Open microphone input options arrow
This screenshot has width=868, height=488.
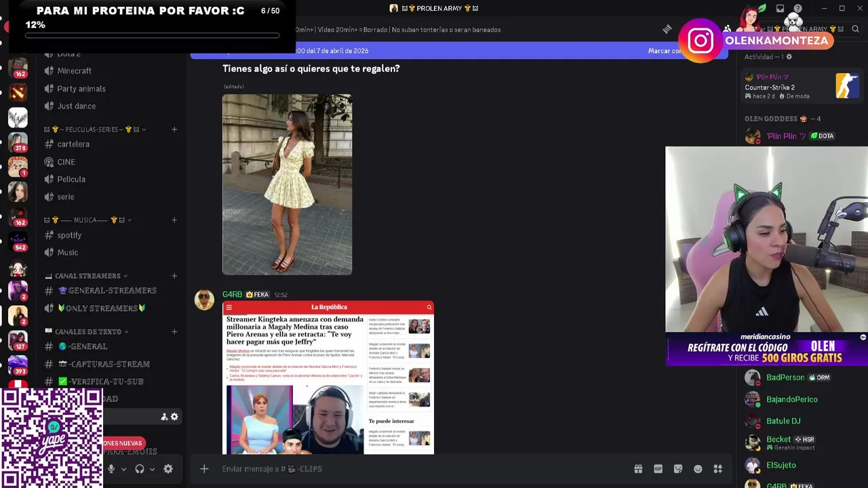[123, 469]
